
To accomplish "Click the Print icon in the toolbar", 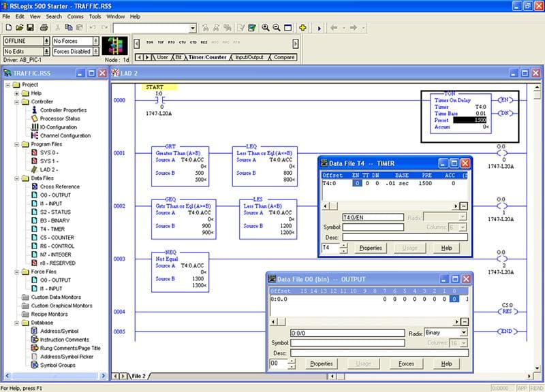I will pyautogui.click(x=44, y=28).
